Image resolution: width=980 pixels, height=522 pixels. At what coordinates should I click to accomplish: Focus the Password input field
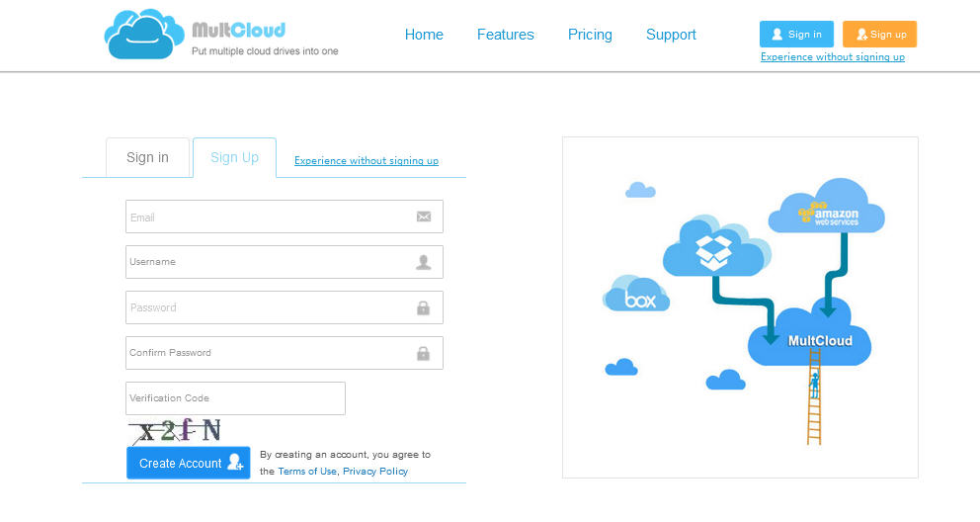(285, 307)
